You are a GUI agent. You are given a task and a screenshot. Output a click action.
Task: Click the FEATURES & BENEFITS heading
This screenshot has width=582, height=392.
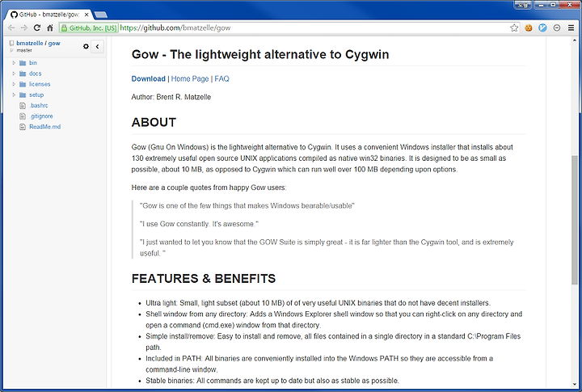click(x=204, y=278)
